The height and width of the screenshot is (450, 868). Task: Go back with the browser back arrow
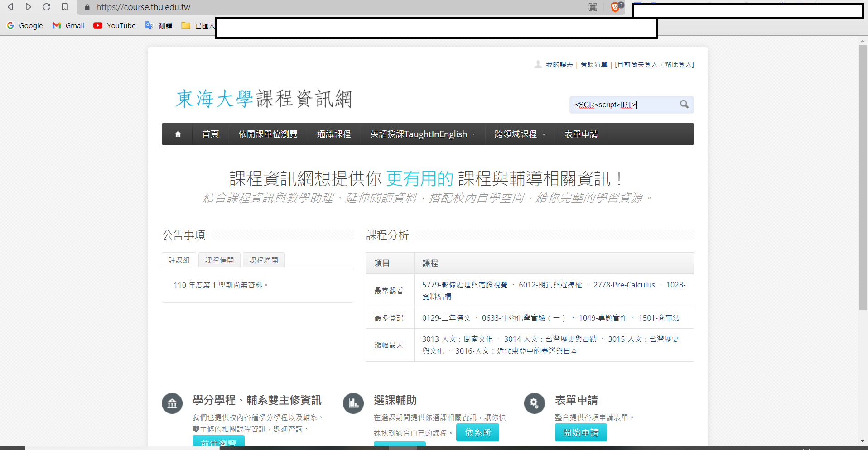pyautogui.click(x=10, y=7)
